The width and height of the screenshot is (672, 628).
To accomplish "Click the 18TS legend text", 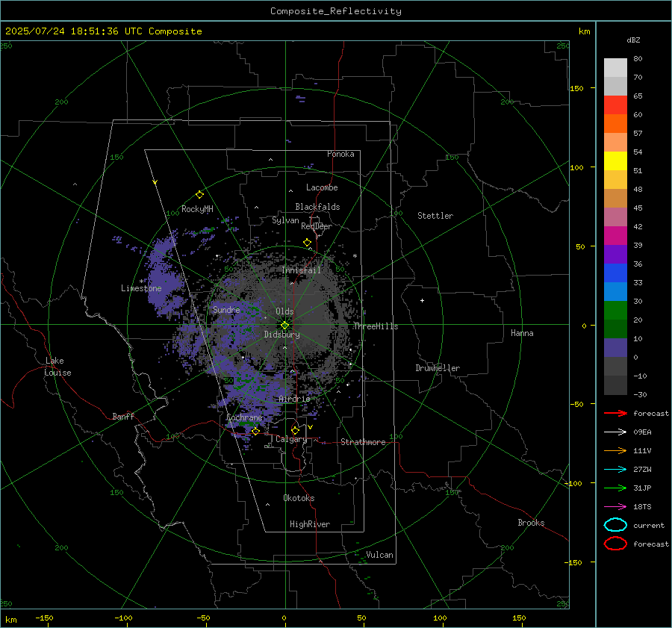I will tap(642, 507).
